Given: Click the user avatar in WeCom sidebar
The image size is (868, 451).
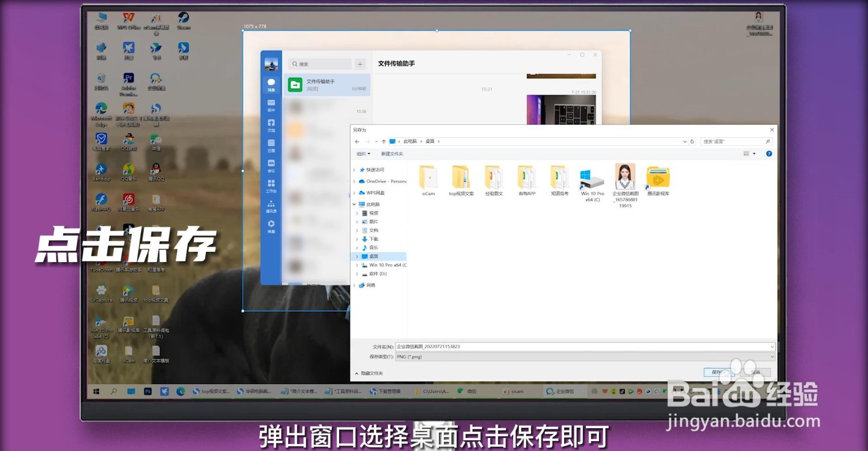Looking at the screenshot, I should (x=271, y=64).
